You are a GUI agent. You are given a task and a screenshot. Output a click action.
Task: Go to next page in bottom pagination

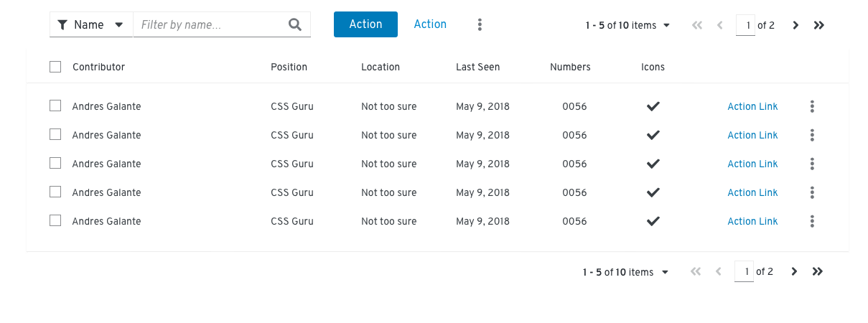(x=794, y=271)
